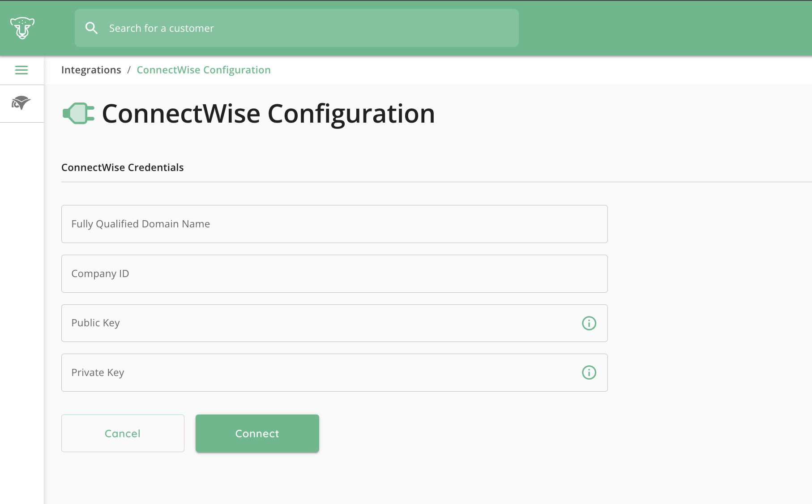Viewport: 812px width, 504px height.
Task: Click the ConnectWise Credentials section label
Action: [123, 167]
